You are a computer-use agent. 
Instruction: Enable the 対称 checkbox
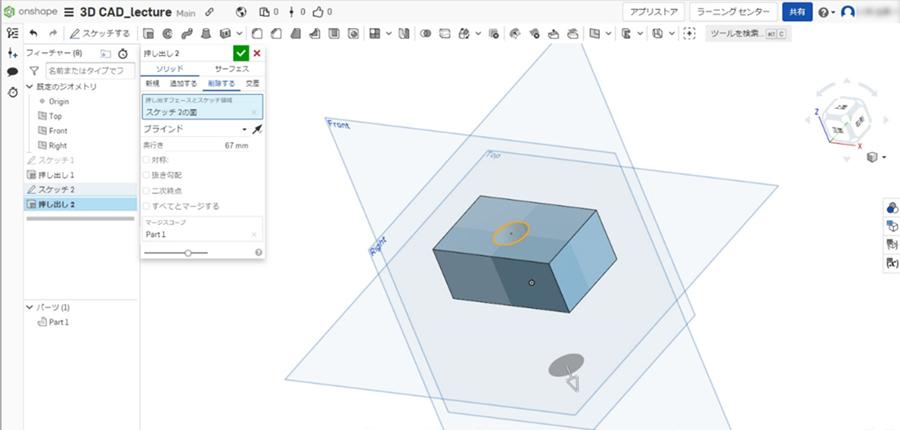tap(147, 160)
